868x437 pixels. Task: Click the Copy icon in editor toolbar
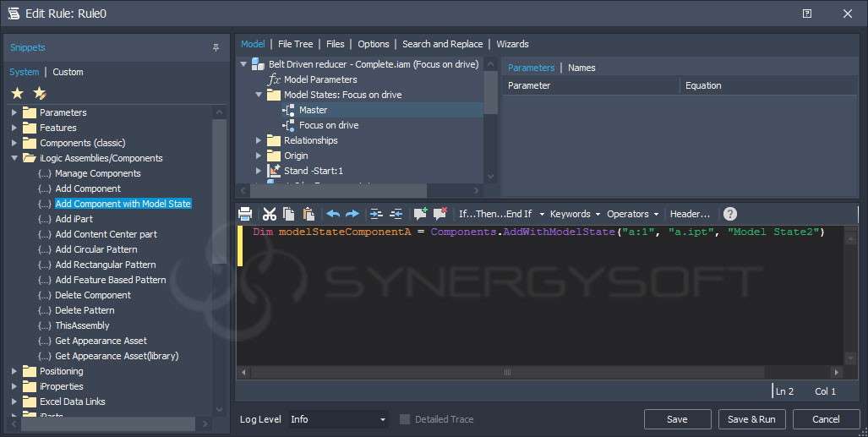[x=288, y=214]
